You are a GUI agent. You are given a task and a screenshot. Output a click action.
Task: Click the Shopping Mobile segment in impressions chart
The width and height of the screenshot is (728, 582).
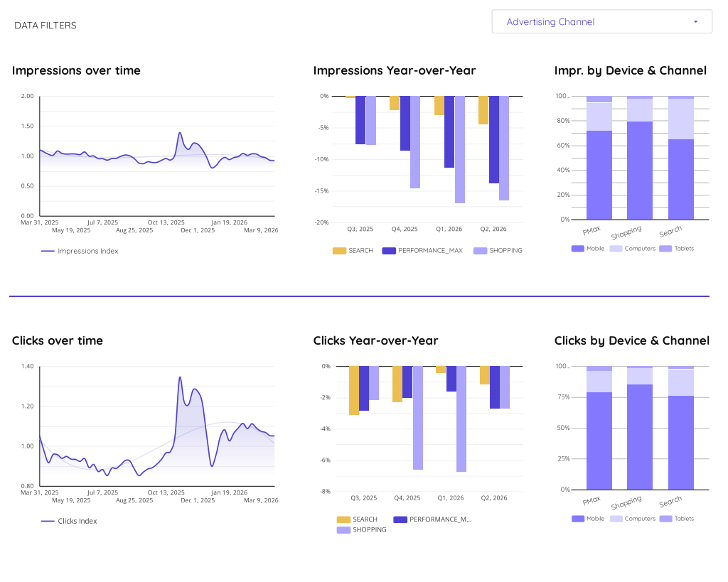coord(640,171)
